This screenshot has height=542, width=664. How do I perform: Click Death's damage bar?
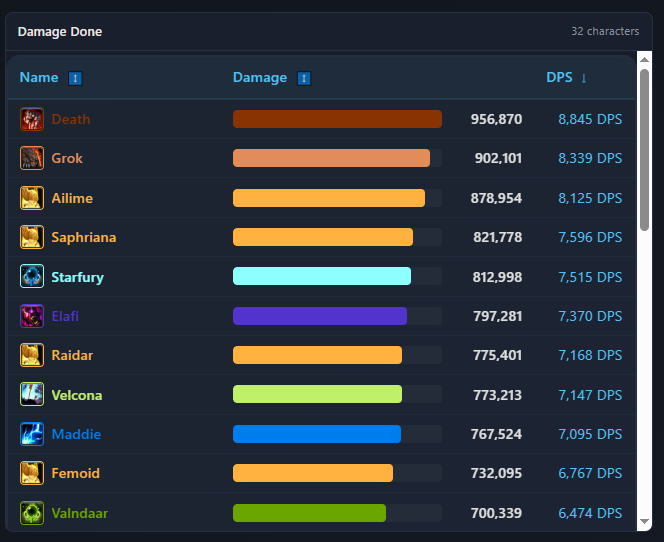click(x=338, y=119)
